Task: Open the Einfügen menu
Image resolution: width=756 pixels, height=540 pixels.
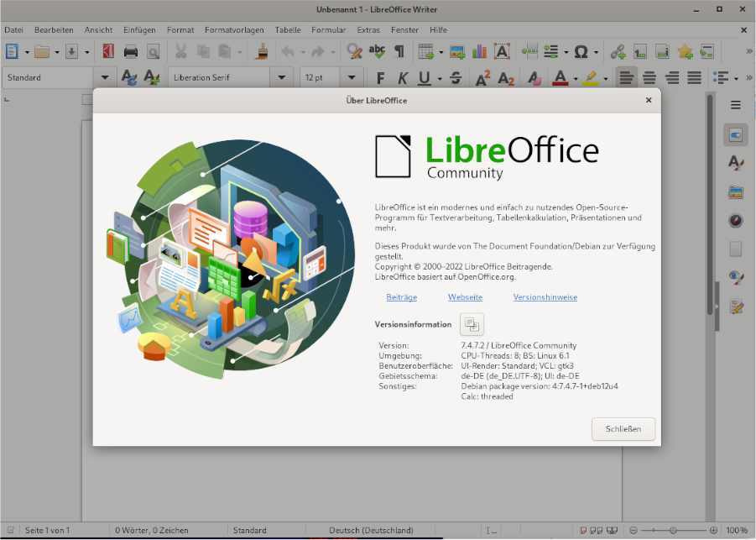Action: (x=139, y=30)
